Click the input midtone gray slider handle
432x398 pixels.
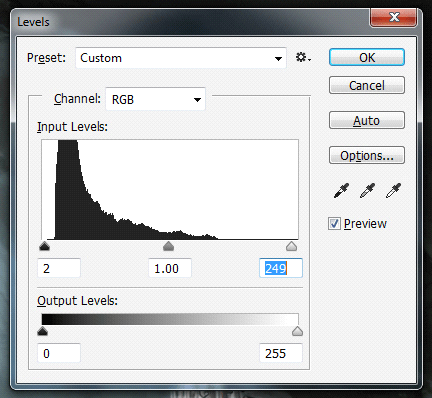[169, 246]
